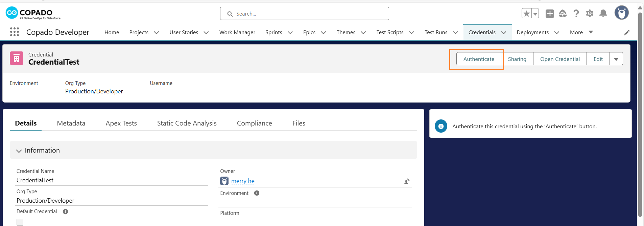Click the Credential Name value CredentialTest
Screen dimensions: 644x226
pyautogui.click(x=35, y=180)
